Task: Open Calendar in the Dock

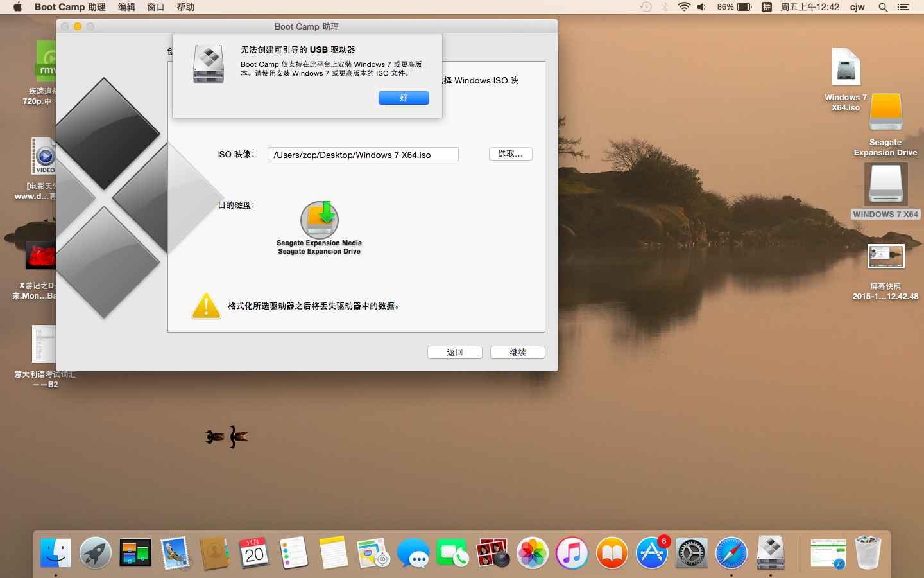Action: pyautogui.click(x=255, y=552)
